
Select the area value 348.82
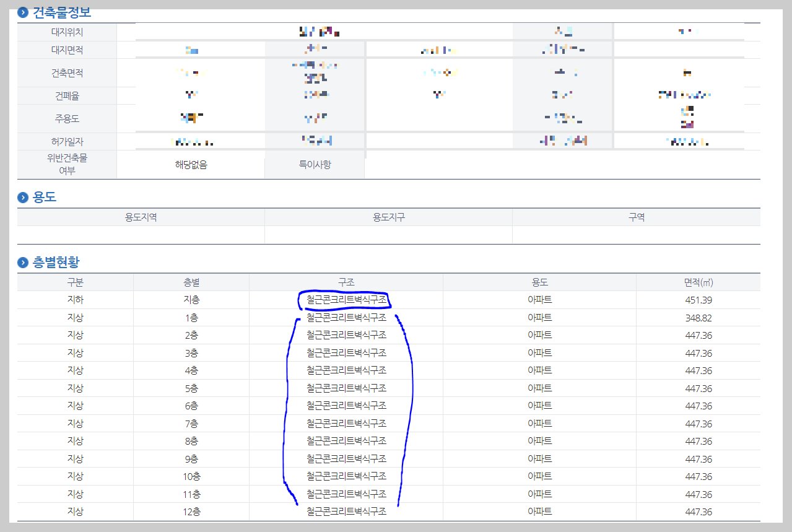[698, 318]
